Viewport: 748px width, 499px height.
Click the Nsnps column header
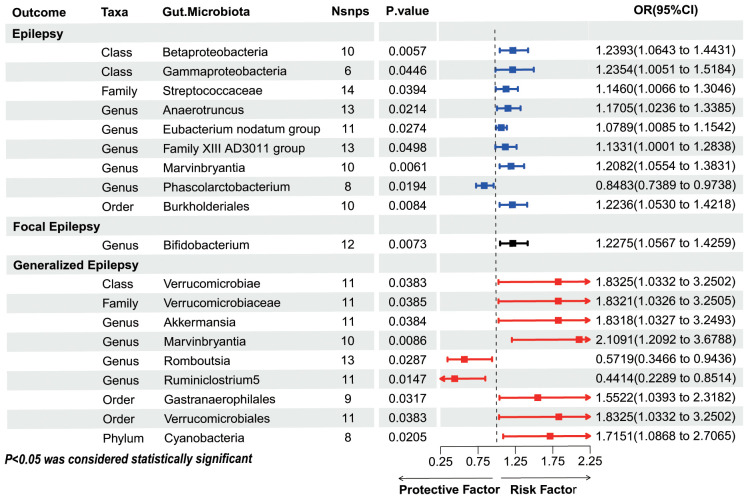point(350,11)
